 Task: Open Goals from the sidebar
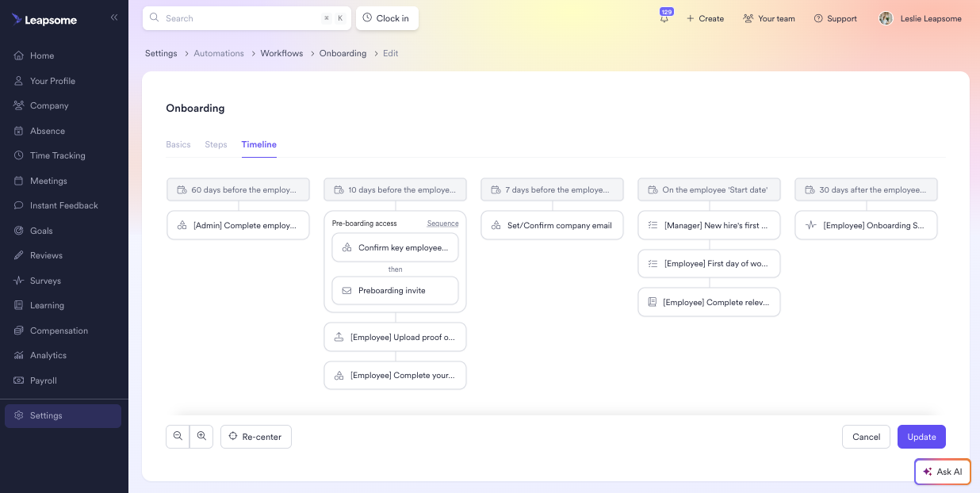(x=41, y=231)
